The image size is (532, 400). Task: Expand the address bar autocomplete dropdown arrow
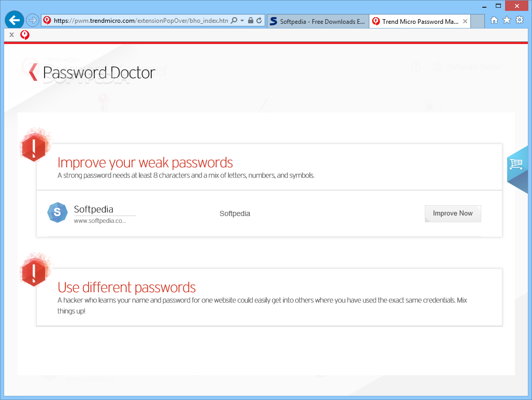(x=242, y=21)
